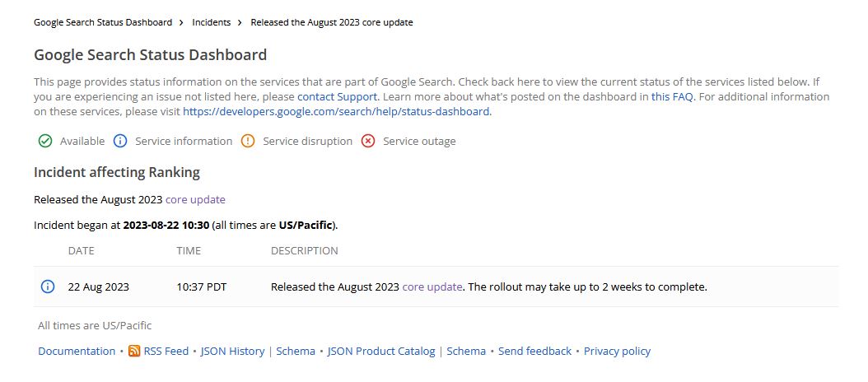Open the JSON History link
The image size is (868, 382).
[233, 351]
